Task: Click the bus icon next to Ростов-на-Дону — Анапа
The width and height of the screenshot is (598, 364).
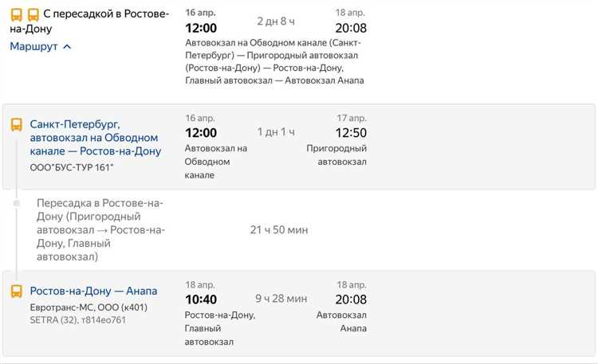Action: click(17, 292)
